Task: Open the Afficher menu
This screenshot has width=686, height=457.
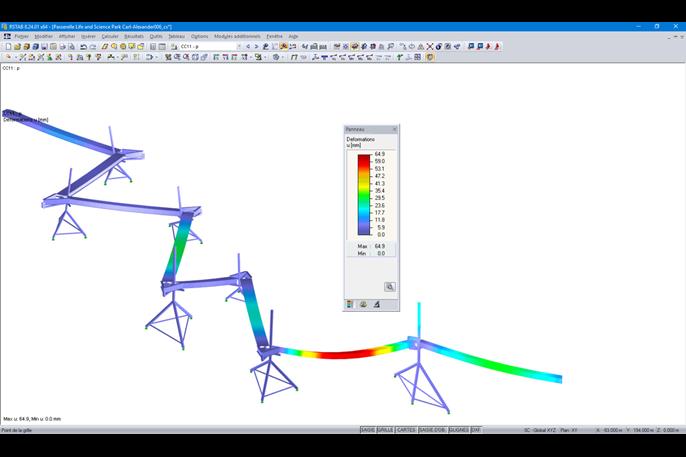Action: pyautogui.click(x=67, y=36)
